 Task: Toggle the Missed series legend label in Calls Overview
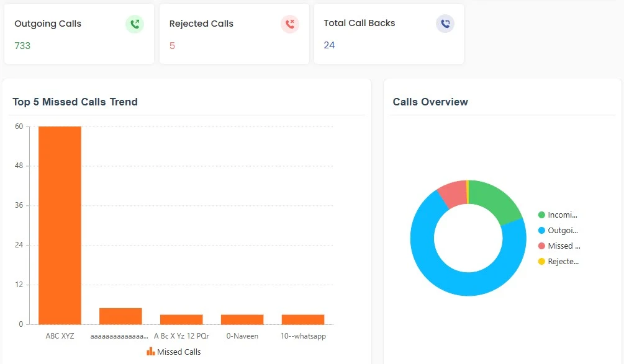564,246
